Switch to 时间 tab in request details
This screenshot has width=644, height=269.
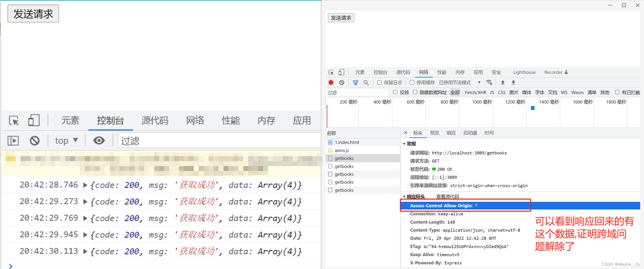click(489, 133)
